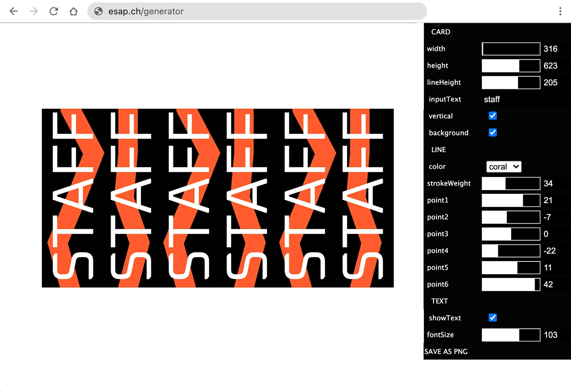The width and height of the screenshot is (571, 392).
Task: Adjust the point6 slider
Action: pos(511,284)
